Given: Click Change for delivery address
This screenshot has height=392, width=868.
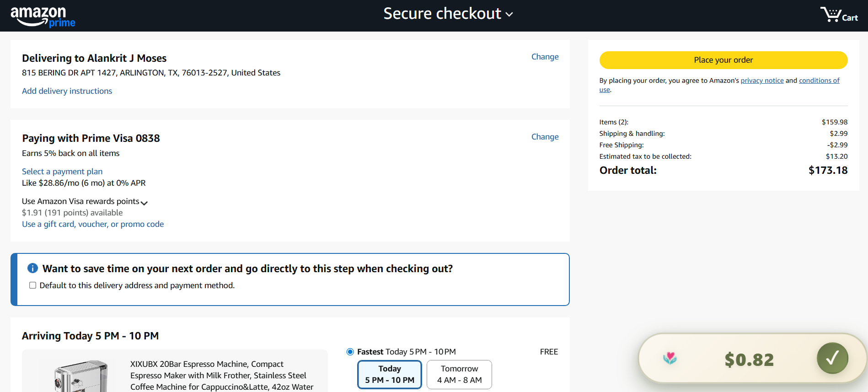Looking at the screenshot, I should pos(545,57).
